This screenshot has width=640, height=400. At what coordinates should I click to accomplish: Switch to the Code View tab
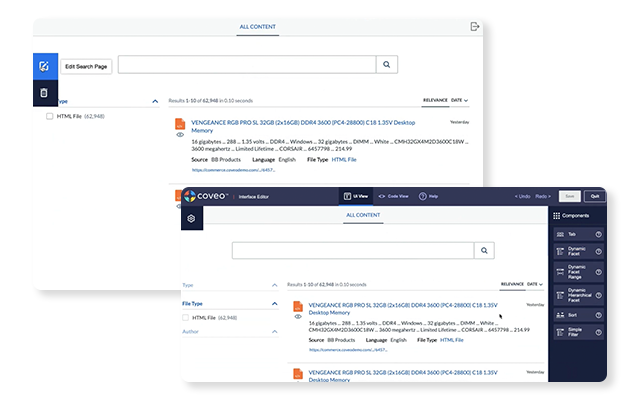[x=393, y=196]
